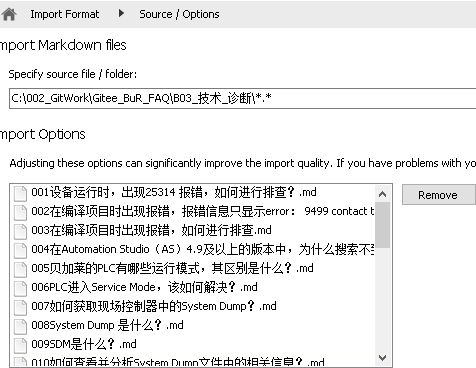Open the Import Format breadcrumb step

pos(65,14)
